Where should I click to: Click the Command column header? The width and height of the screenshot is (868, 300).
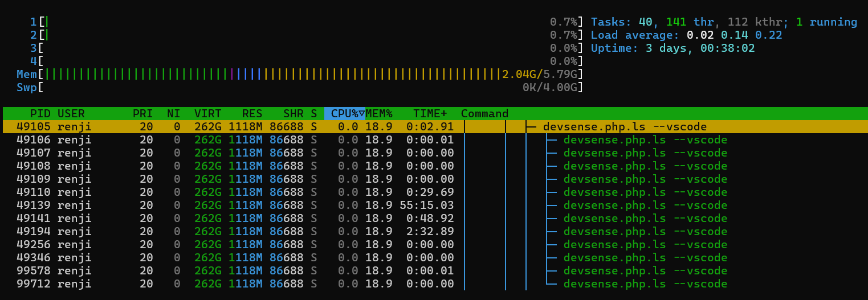coord(484,113)
